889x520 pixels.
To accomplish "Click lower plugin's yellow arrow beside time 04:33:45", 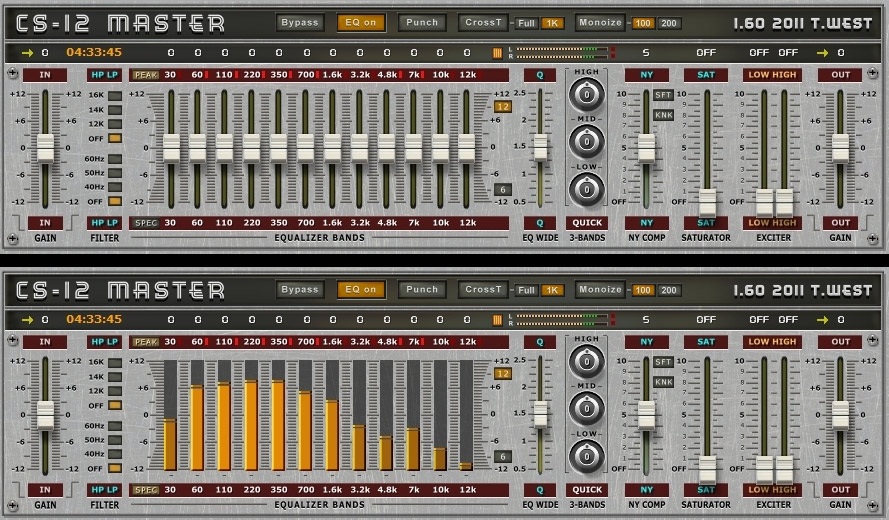I will click(27, 320).
